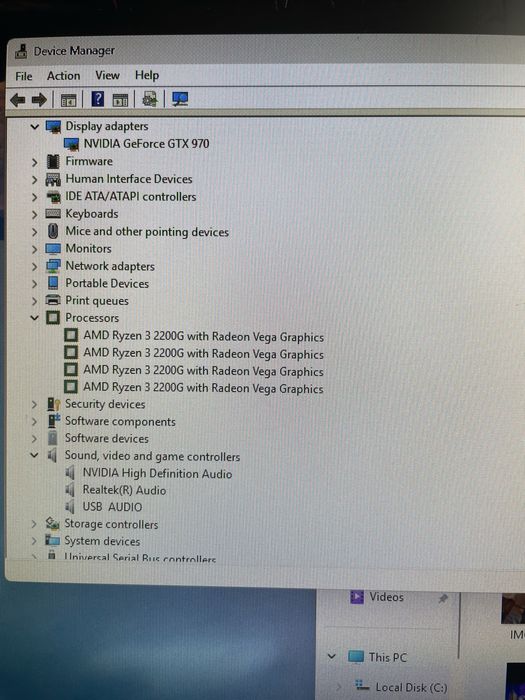Select the first AMD Ryzen 3 2200G processor

point(204,336)
